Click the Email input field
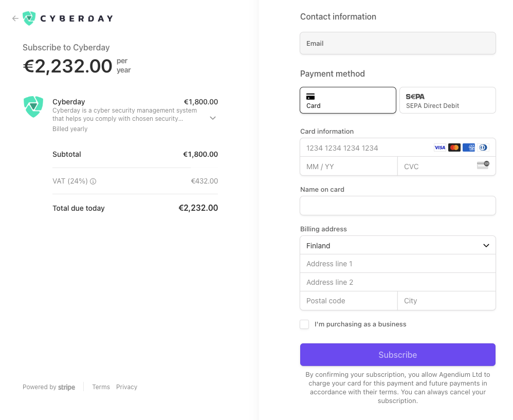The image size is (513, 420). pos(397,43)
